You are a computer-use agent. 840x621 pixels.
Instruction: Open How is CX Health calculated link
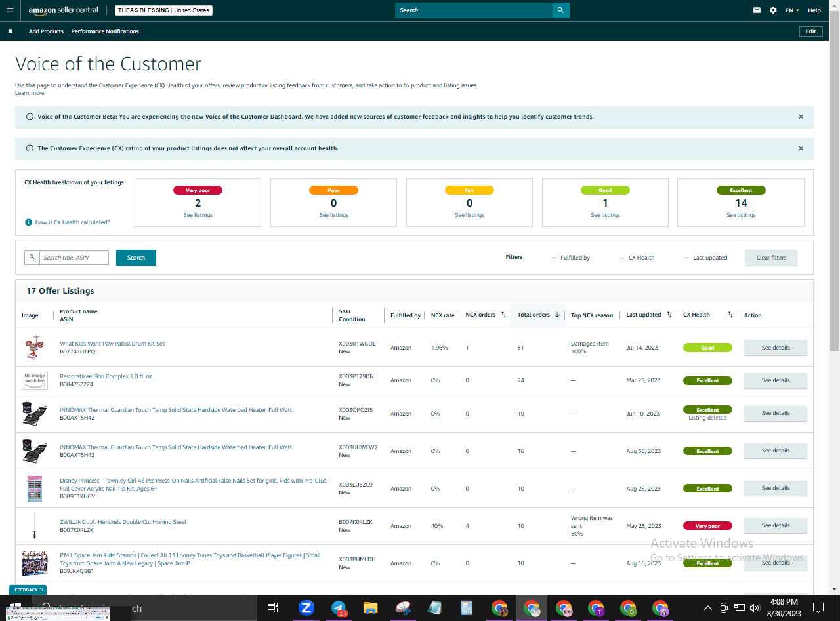pos(72,222)
